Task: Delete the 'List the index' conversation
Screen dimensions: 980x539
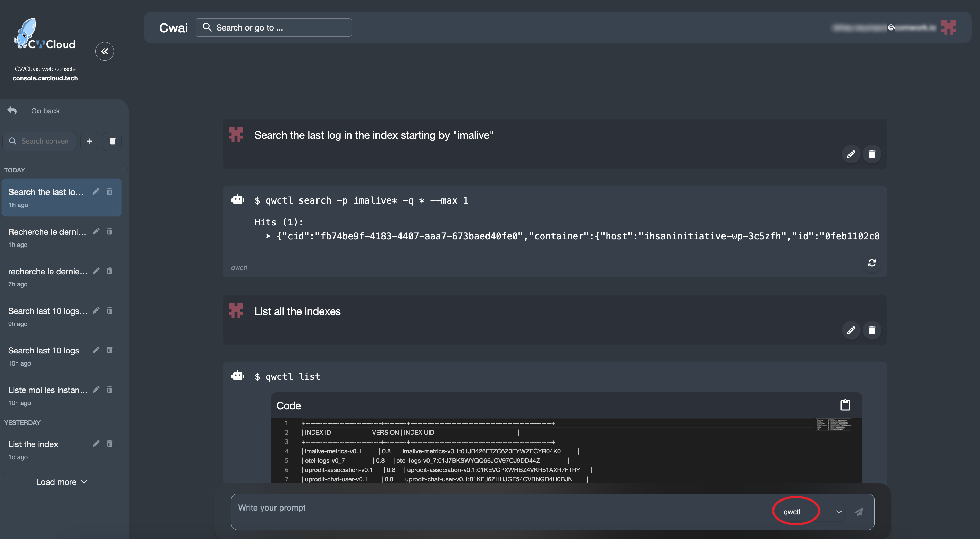Action: (110, 444)
